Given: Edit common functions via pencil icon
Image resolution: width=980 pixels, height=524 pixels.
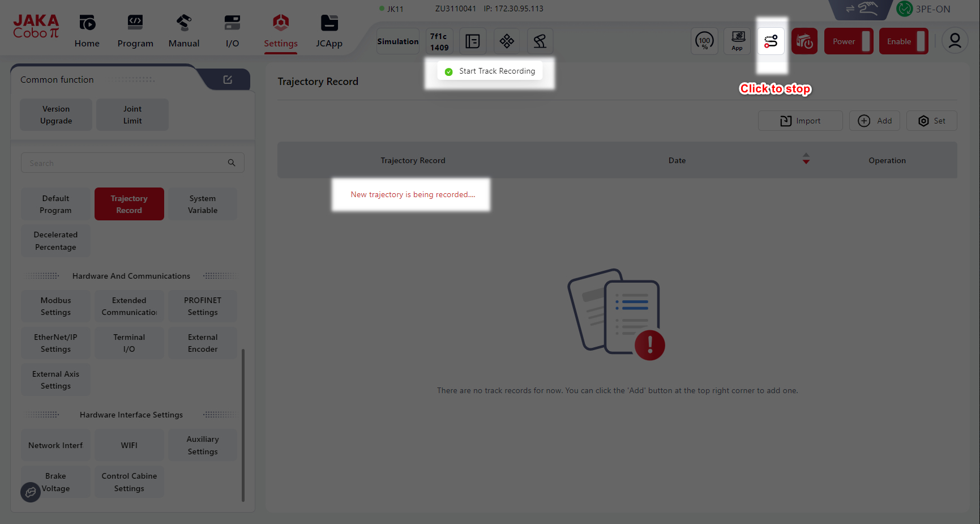Looking at the screenshot, I should [x=228, y=80].
